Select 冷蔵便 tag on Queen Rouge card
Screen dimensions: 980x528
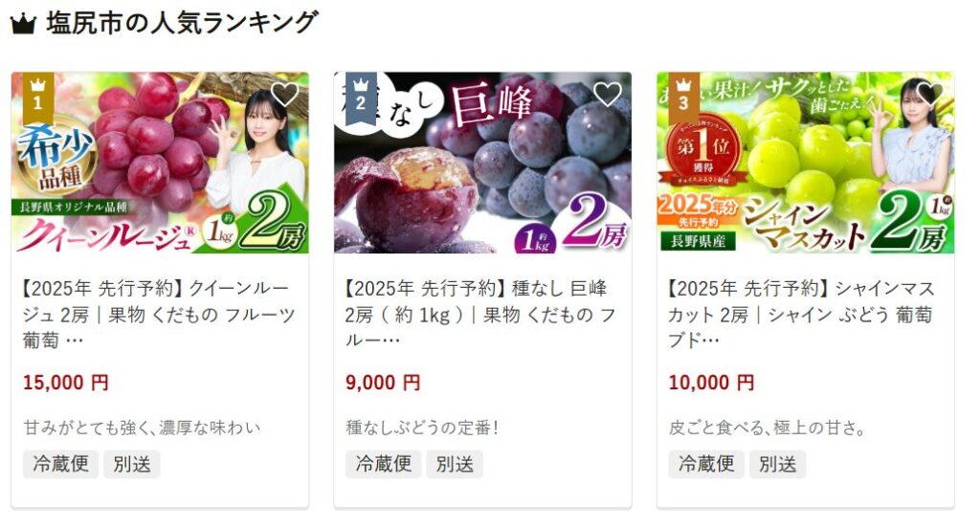point(60,464)
